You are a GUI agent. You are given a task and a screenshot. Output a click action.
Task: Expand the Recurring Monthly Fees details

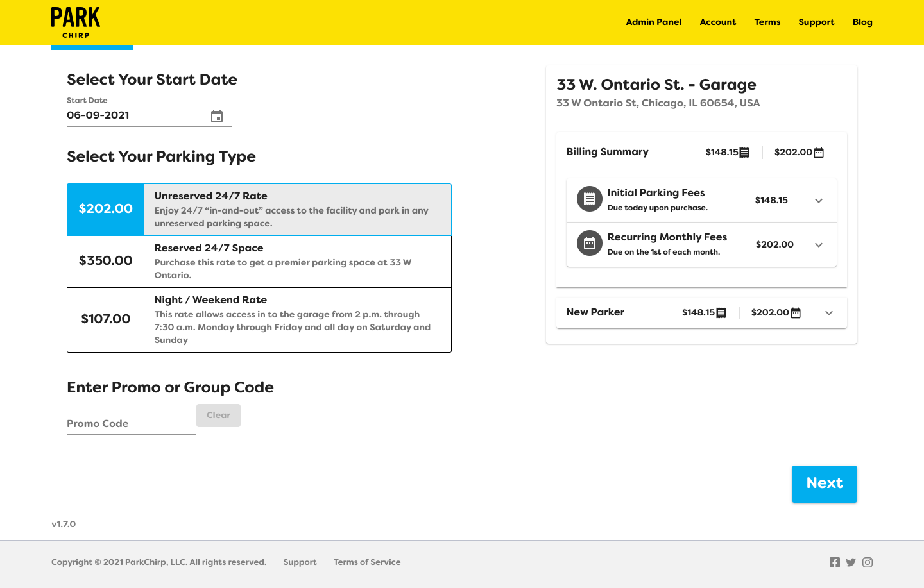click(x=819, y=244)
